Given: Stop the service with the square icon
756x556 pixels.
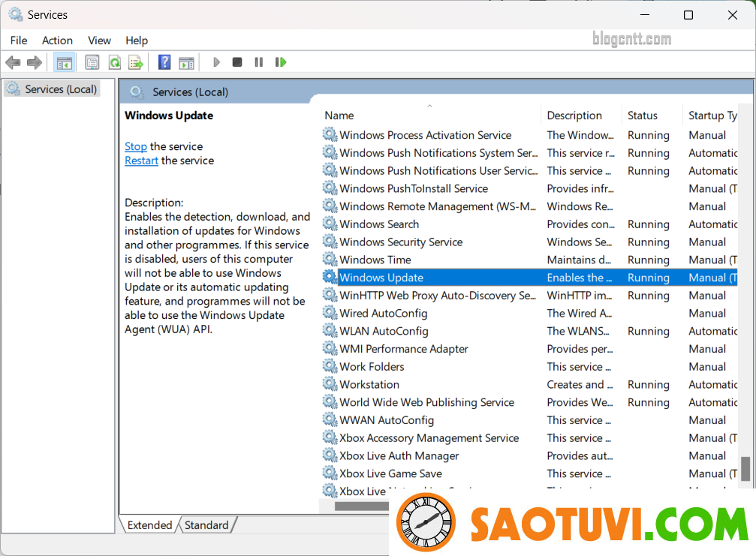Looking at the screenshot, I should coord(237,62).
